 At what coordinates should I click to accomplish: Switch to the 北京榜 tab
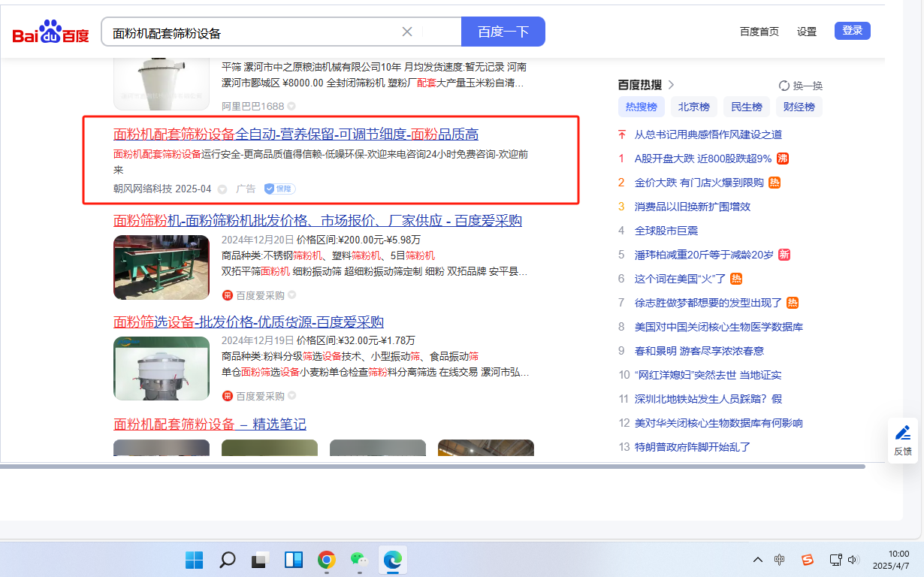(x=693, y=107)
